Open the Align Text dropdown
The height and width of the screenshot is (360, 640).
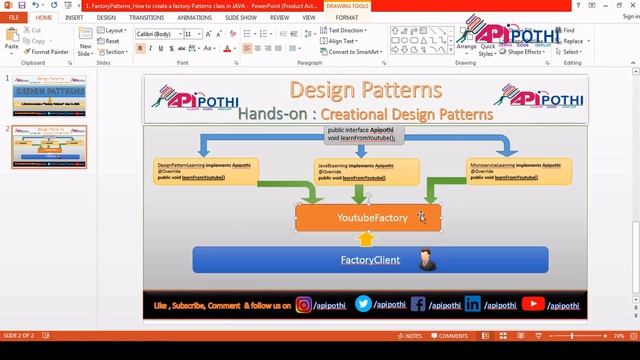click(338, 41)
